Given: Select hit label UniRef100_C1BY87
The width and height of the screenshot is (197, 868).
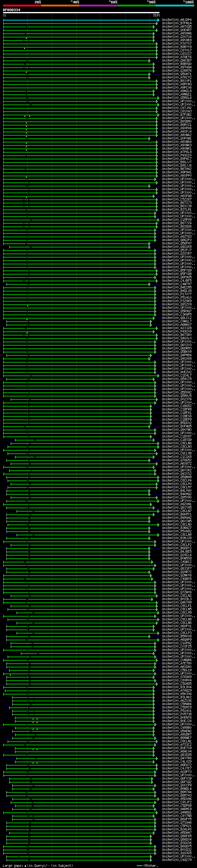Looking at the screenshot, I should [x=177, y=437].
